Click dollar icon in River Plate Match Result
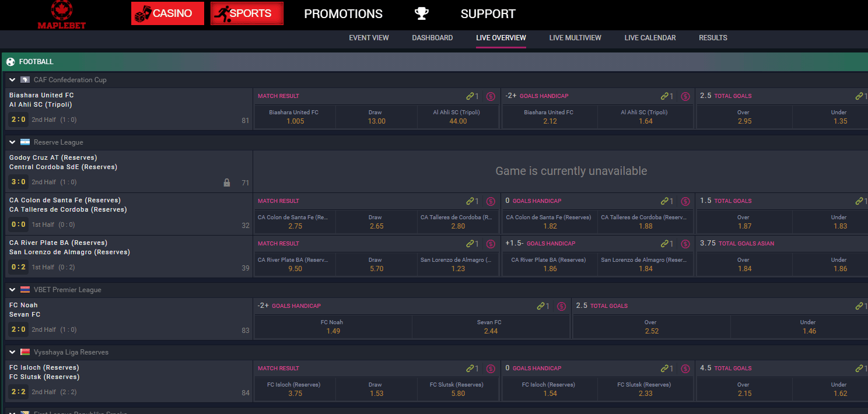 point(491,244)
